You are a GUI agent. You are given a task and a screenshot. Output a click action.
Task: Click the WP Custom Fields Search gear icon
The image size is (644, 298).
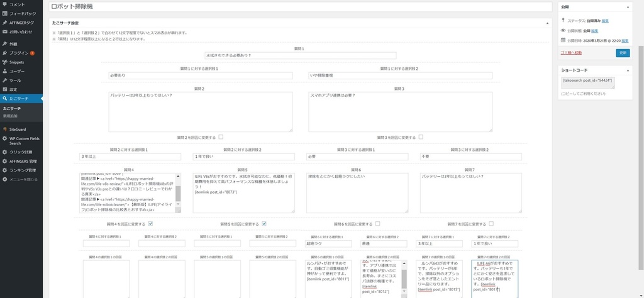tap(4, 139)
